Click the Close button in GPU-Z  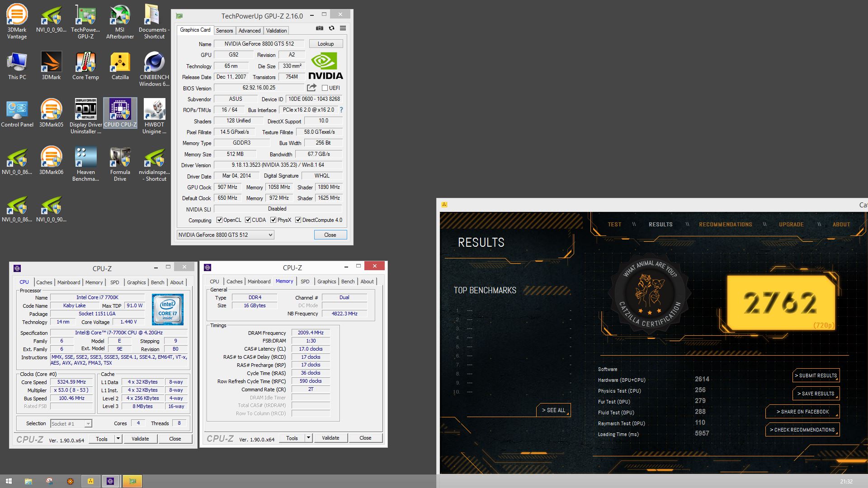pyautogui.click(x=330, y=235)
